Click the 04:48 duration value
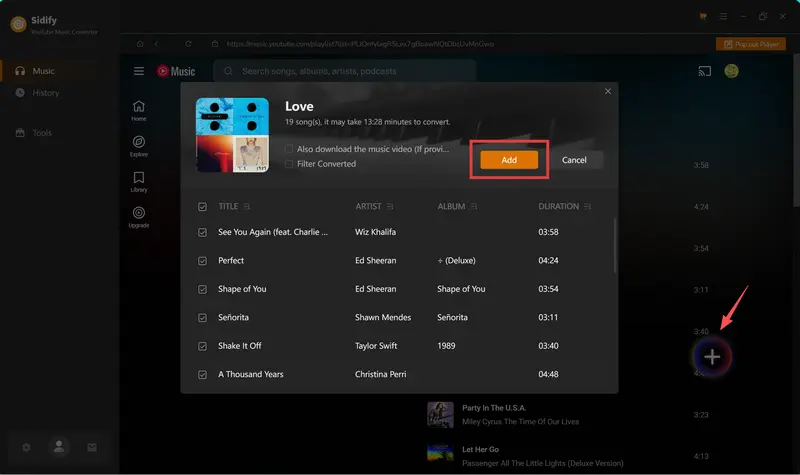This screenshot has width=800, height=475. click(548, 374)
